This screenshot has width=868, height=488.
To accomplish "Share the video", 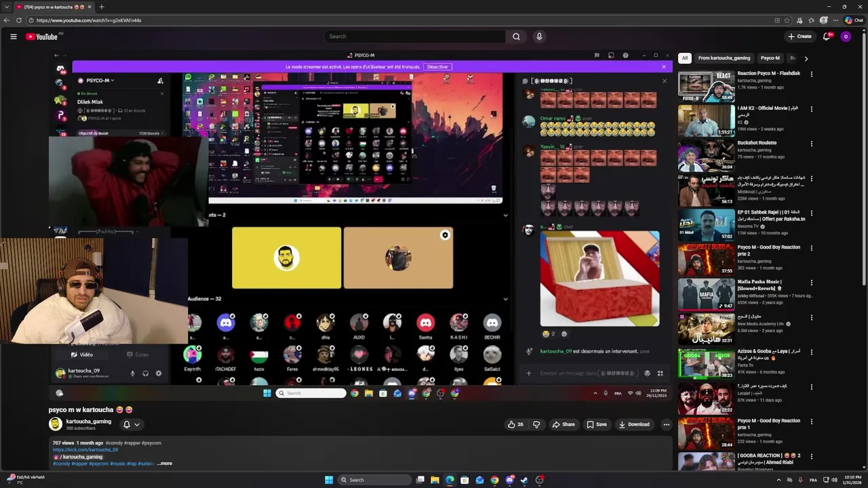I will pyautogui.click(x=563, y=424).
